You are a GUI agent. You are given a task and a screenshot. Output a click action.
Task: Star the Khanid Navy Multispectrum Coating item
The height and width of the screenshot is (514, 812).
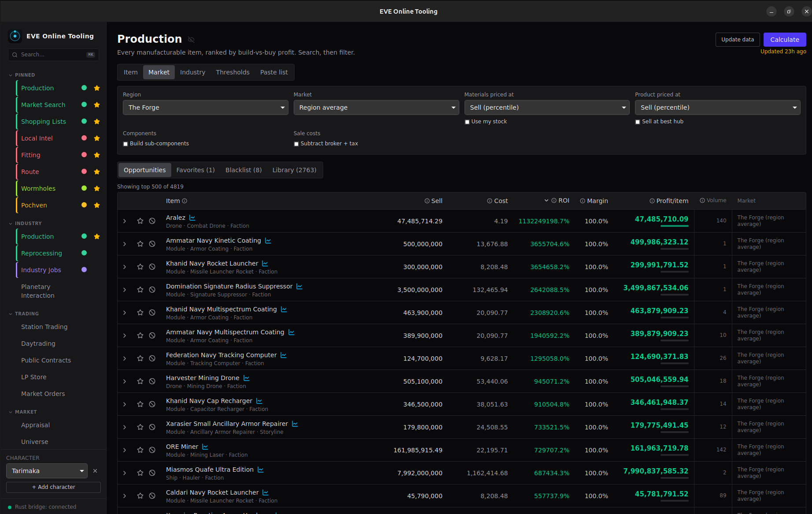(x=140, y=313)
